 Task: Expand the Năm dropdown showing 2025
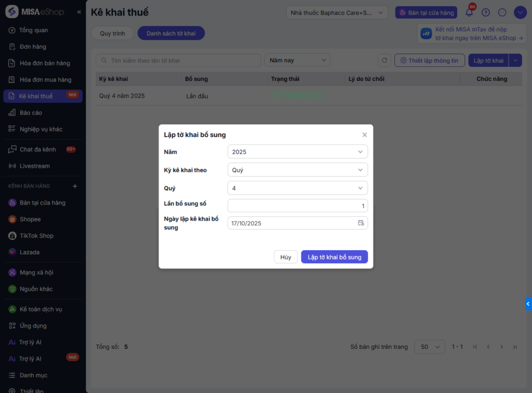[x=298, y=152]
